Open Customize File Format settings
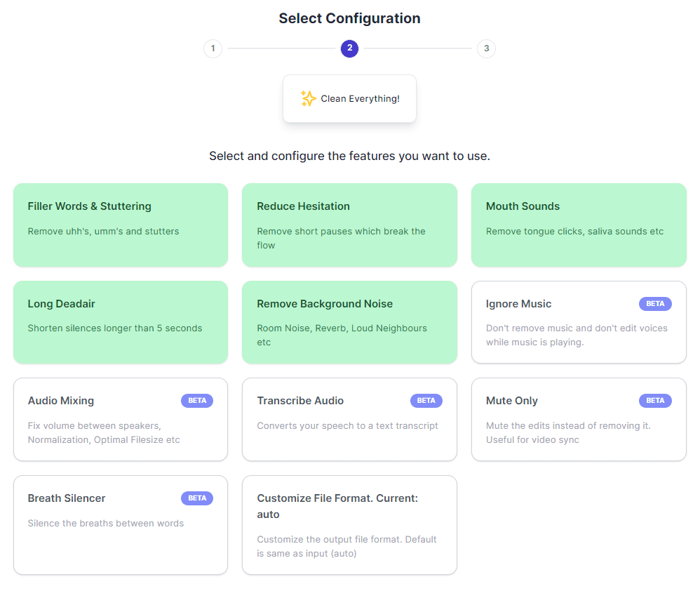The image size is (700, 591). pos(349,525)
